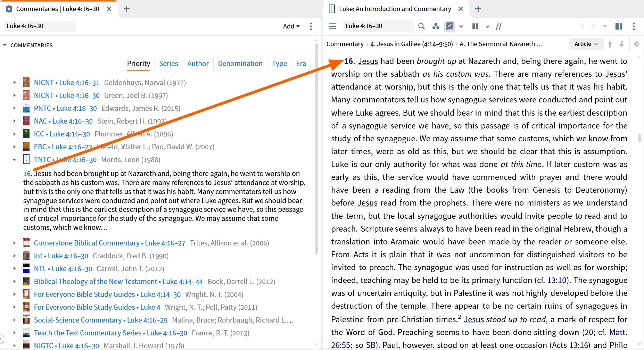Close the Commentaries Luke 4:16–30 tab
The width and height of the screenshot is (644, 350).
click(x=109, y=9)
